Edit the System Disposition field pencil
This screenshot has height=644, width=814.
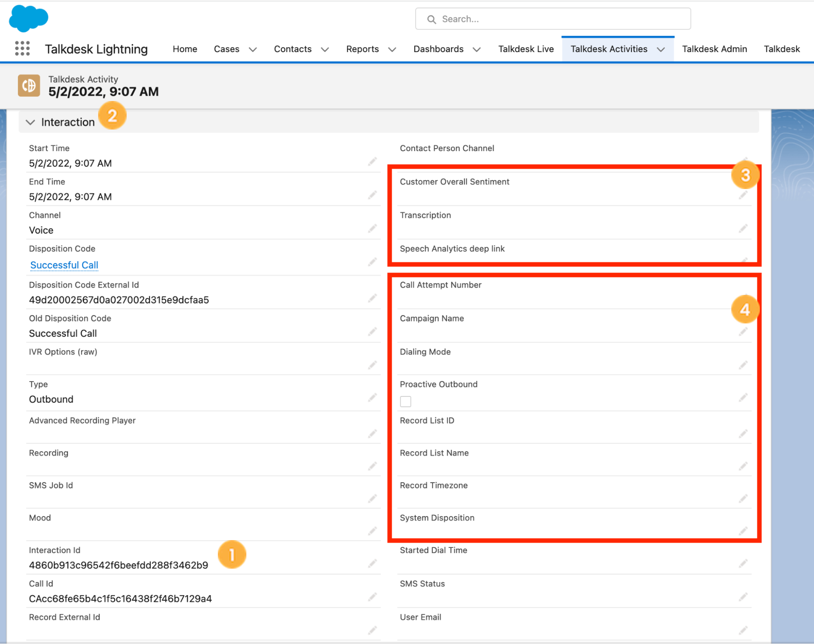click(743, 531)
